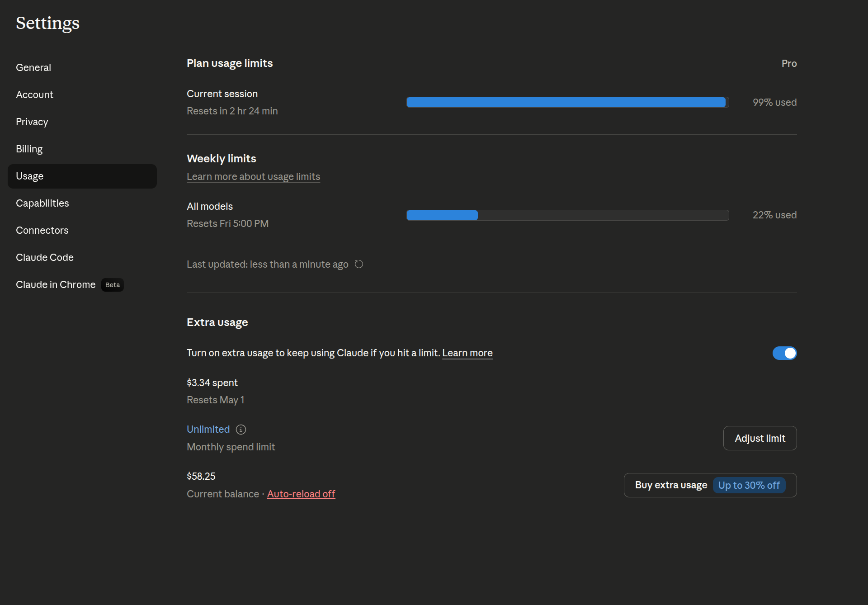
Task: Click the Buy extra usage button
Action: point(671,485)
